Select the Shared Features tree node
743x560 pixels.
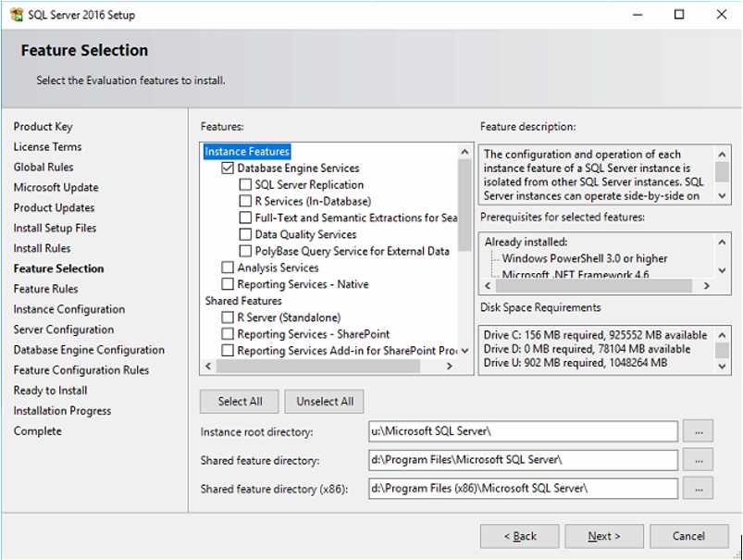point(243,301)
